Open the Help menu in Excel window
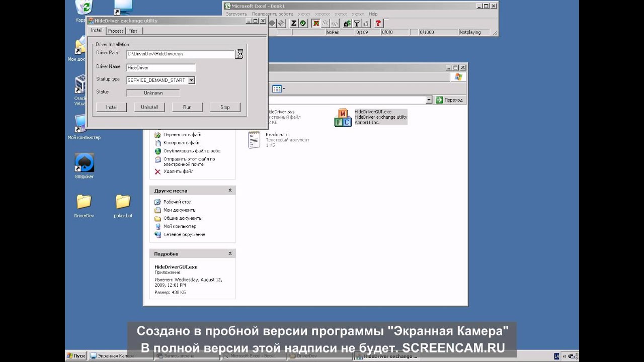Screen dimensions: 644x362 373,14
